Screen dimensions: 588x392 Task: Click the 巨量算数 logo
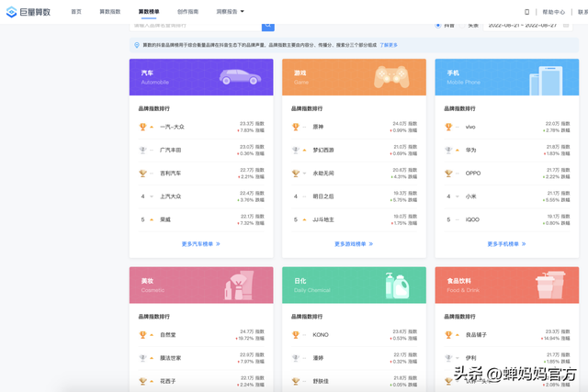click(x=28, y=12)
